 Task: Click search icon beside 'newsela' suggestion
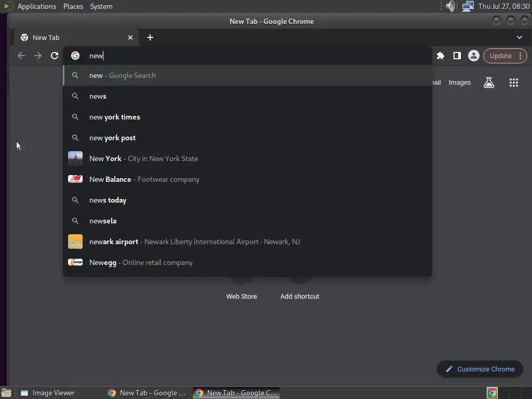(75, 221)
